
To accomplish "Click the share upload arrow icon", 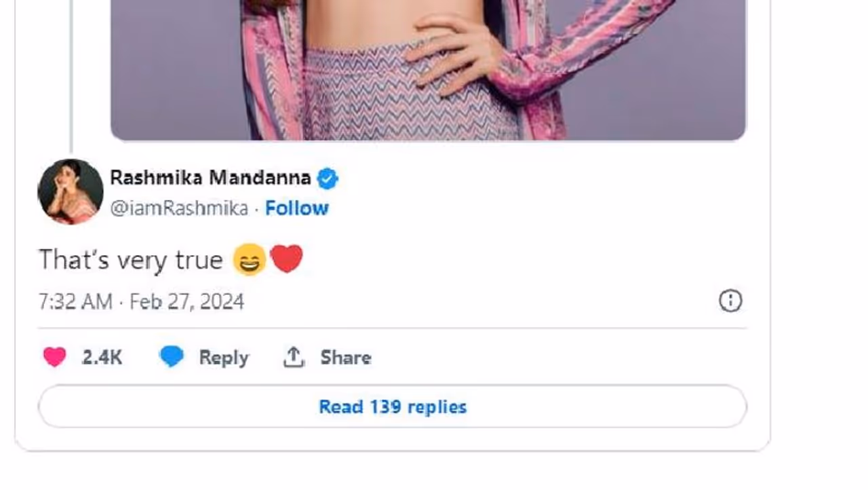I will [293, 357].
